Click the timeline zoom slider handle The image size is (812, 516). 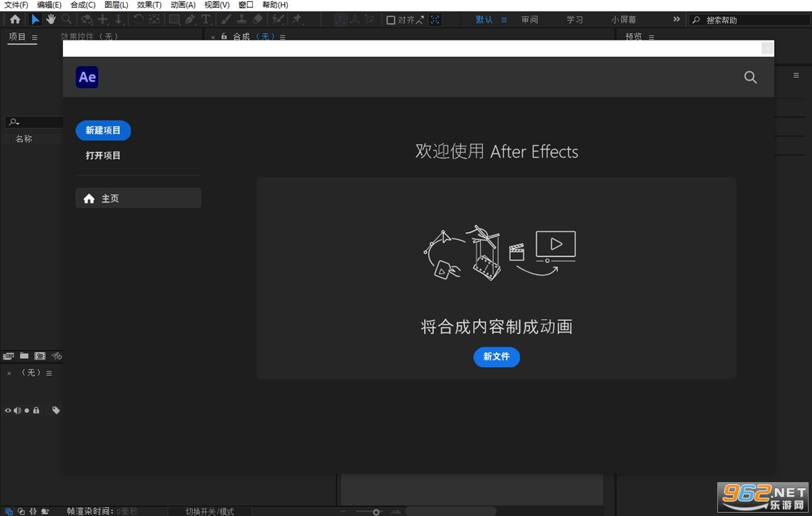coord(376,512)
